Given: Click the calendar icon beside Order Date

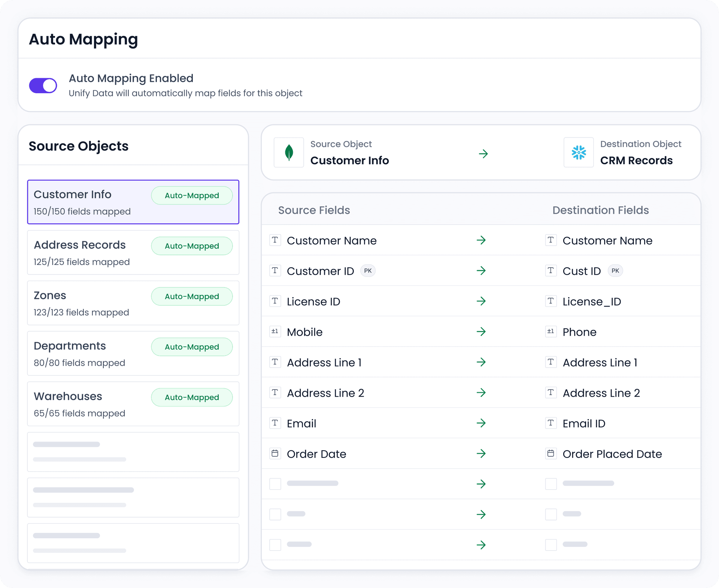Looking at the screenshot, I should point(275,453).
